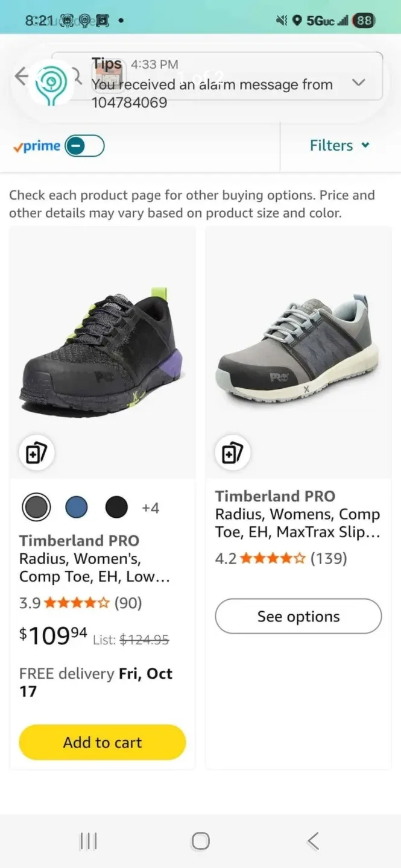Image resolution: width=401 pixels, height=868 pixels.
Task: Open the Filters dropdown
Action: click(339, 145)
